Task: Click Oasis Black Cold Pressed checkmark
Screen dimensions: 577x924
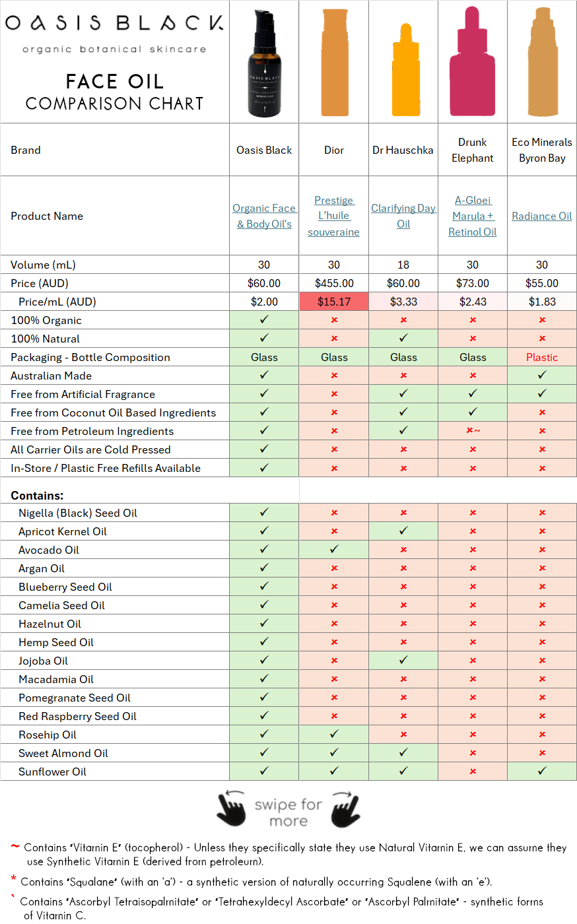Action: (264, 449)
